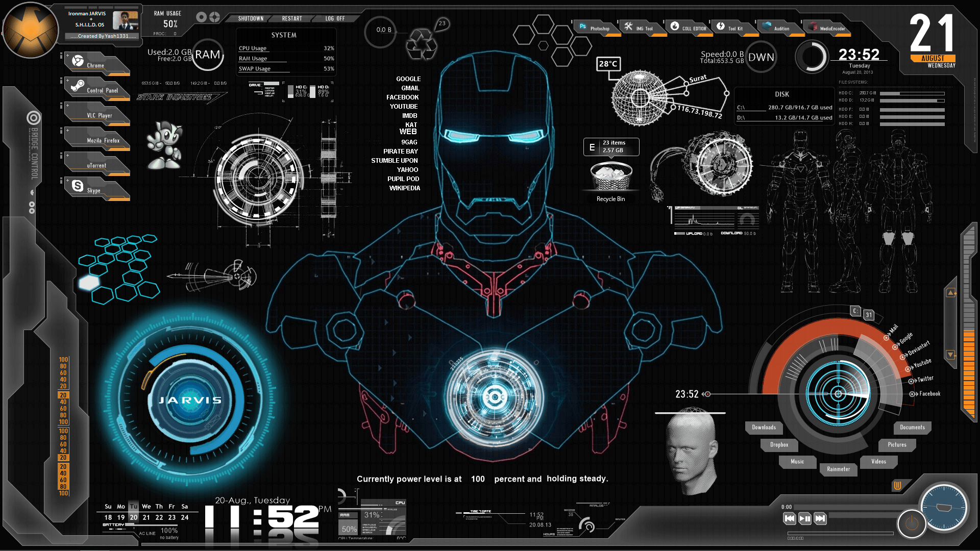Click the next track button
980x551 pixels.
(820, 518)
